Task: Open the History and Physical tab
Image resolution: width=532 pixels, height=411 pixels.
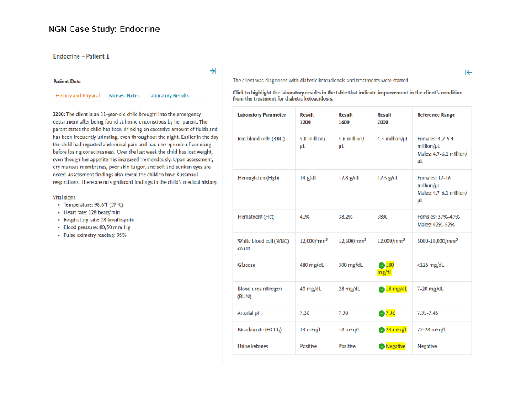Action: tap(78, 95)
